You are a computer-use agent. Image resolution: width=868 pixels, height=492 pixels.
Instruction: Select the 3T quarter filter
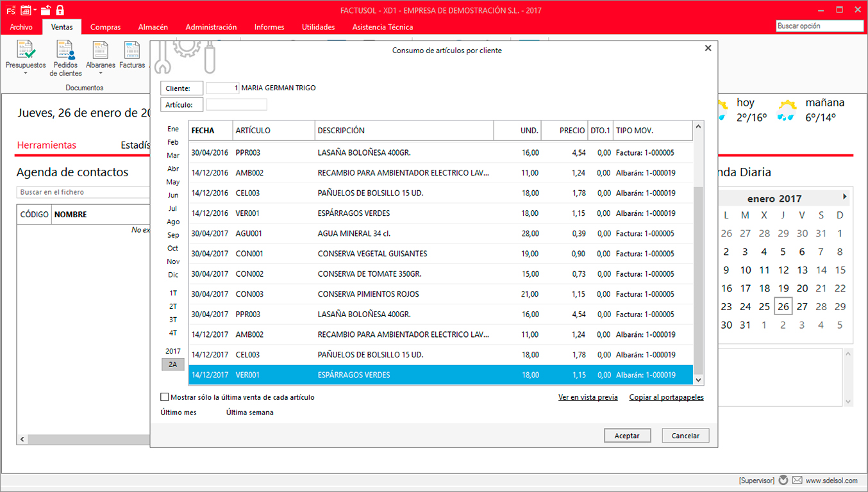pyautogui.click(x=173, y=320)
